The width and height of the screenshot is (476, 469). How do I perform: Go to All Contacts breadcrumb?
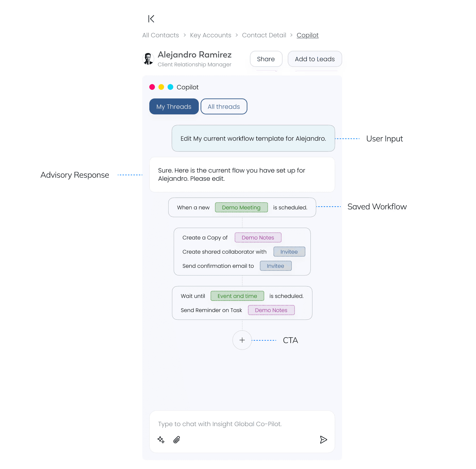click(160, 35)
